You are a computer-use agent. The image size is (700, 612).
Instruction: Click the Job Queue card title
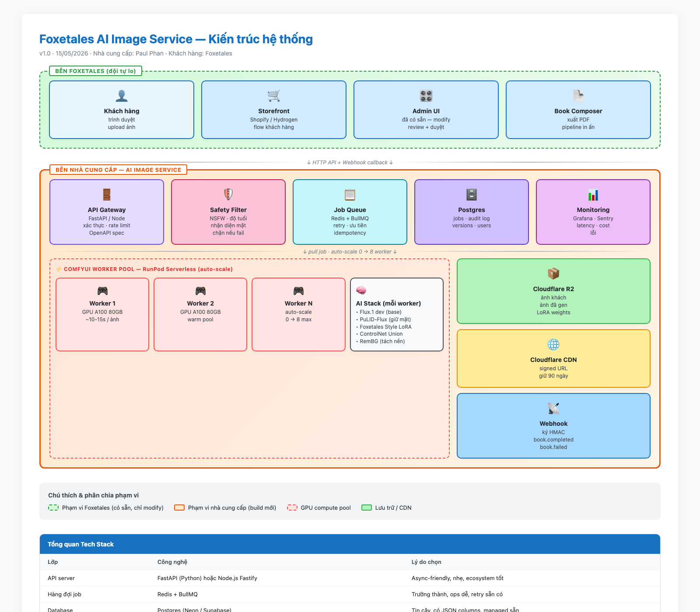(x=350, y=210)
